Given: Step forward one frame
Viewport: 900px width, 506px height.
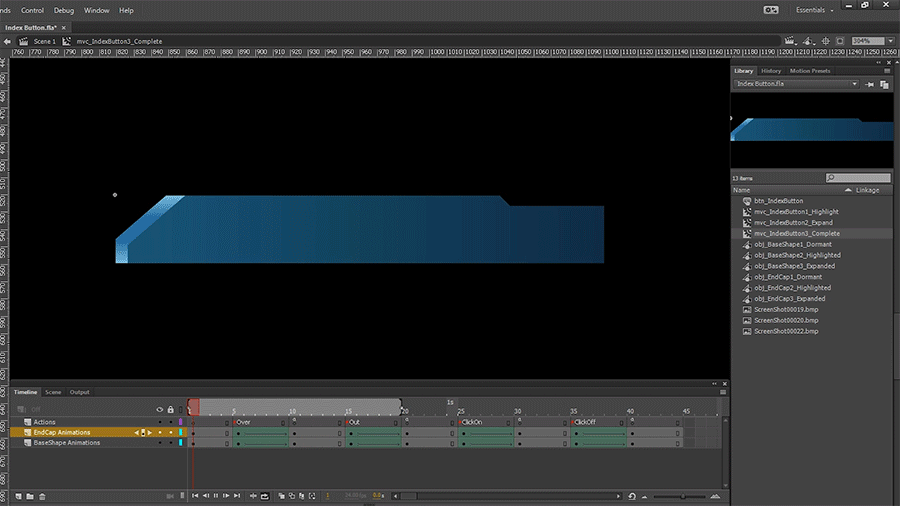Looking at the screenshot, I should click(x=226, y=496).
